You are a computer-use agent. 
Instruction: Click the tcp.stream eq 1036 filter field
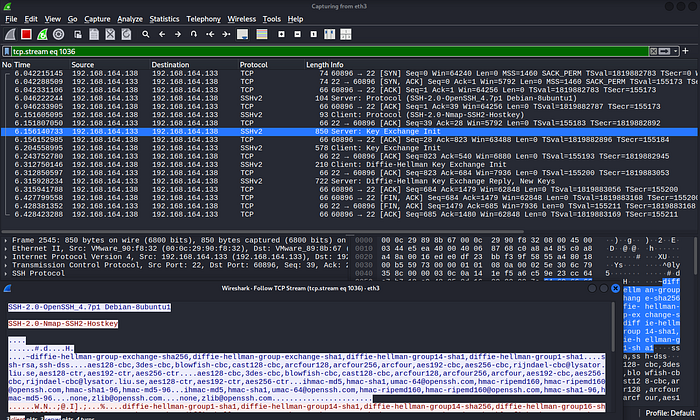pos(329,51)
